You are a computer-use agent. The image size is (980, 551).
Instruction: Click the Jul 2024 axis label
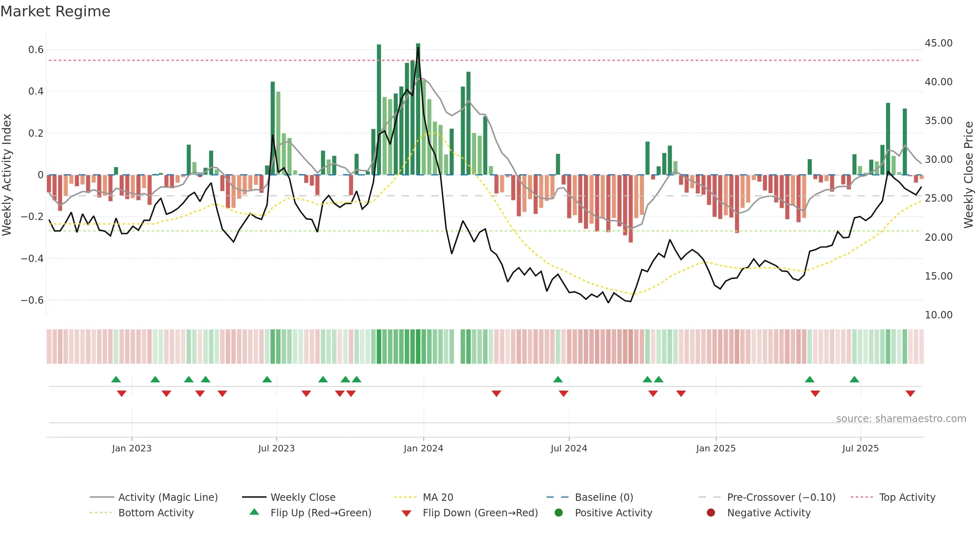(x=569, y=448)
